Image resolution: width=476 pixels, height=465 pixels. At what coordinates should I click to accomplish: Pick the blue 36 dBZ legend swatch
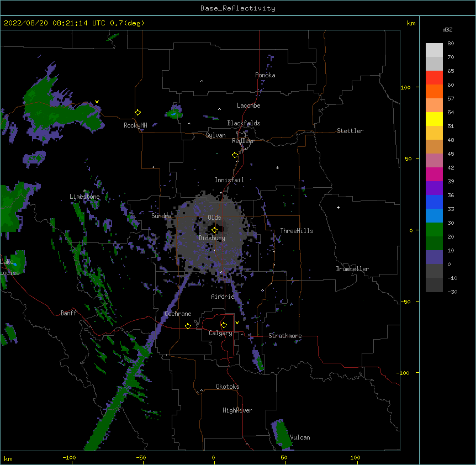coord(434,202)
